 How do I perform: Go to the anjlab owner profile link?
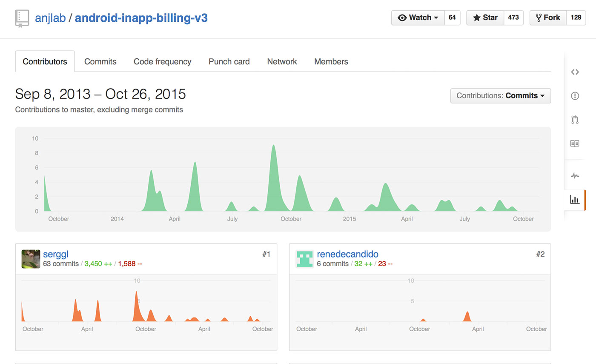click(x=50, y=18)
